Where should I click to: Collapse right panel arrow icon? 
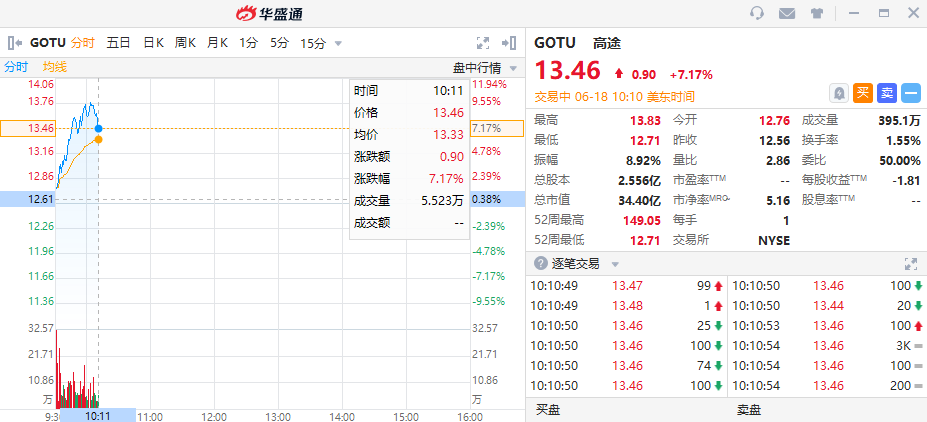509,43
